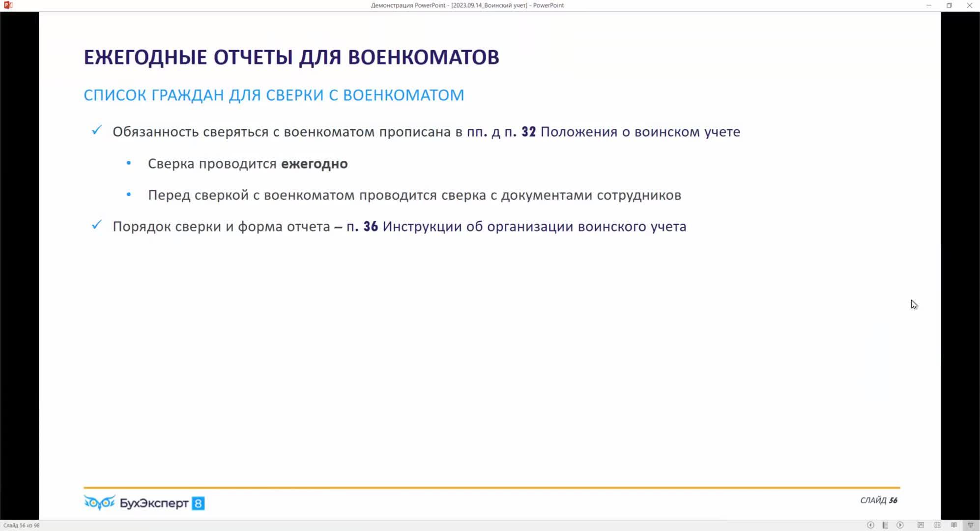Switch to Slide Sorter view
This screenshot has height=531, width=980.
pos(937,525)
